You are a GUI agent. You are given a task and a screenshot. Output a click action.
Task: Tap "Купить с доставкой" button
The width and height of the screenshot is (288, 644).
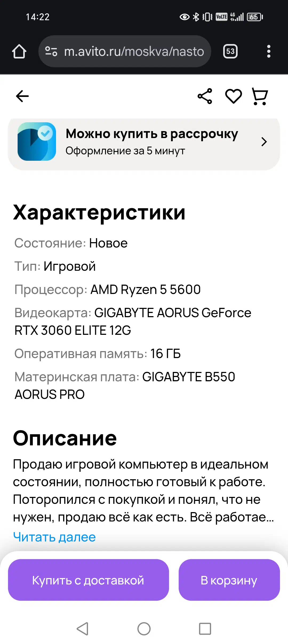point(89,580)
